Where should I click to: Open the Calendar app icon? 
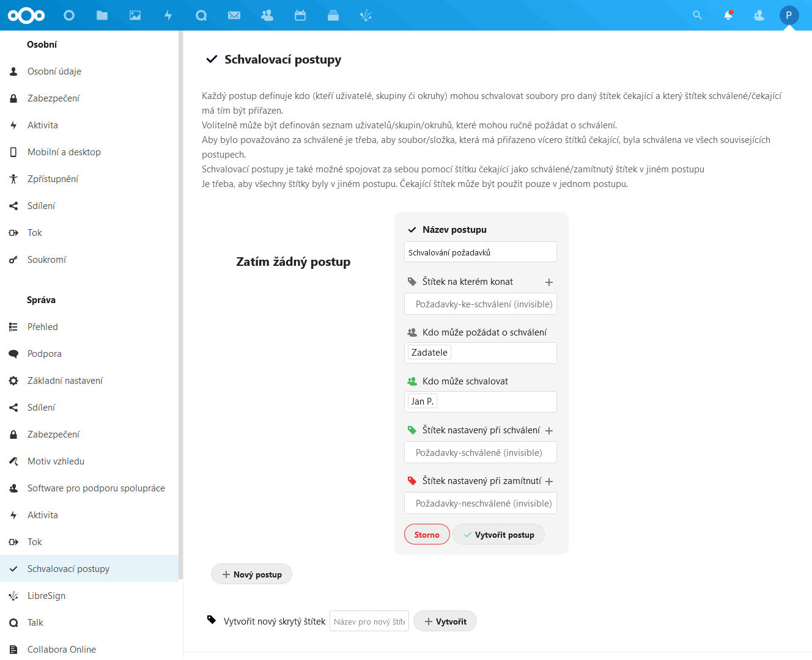(x=300, y=15)
